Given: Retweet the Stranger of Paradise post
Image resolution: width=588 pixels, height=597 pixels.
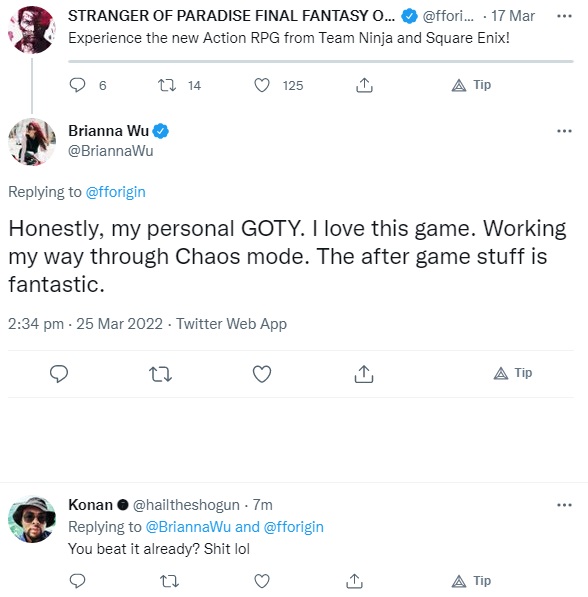Looking at the screenshot, I should point(167,85).
